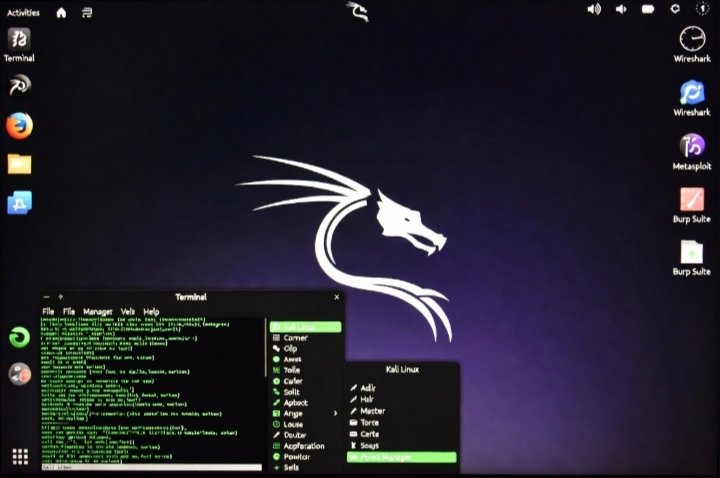Image resolution: width=720 pixels, height=478 pixels.
Task: Click the highlighted green submenu entry
Action: tap(402, 457)
